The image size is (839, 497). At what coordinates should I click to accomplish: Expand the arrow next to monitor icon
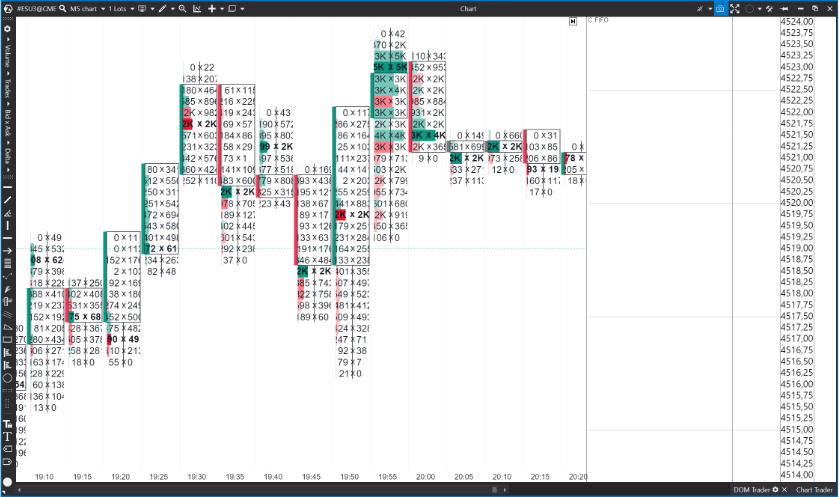pyautogui.click(x=152, y=9)
